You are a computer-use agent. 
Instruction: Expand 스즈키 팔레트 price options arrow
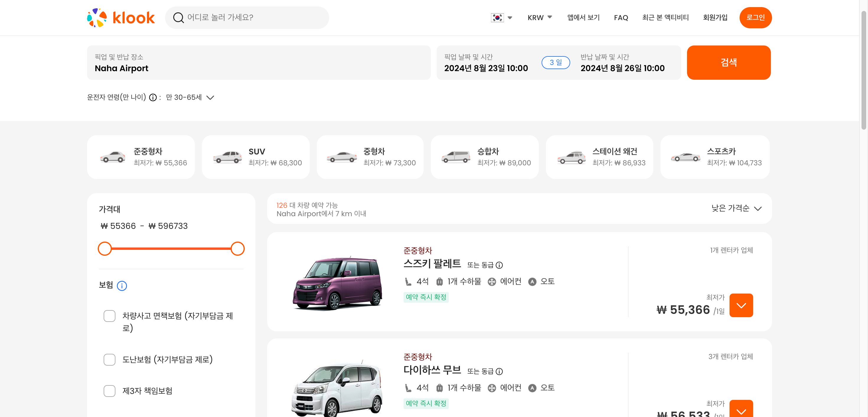[x=741, y=305]
